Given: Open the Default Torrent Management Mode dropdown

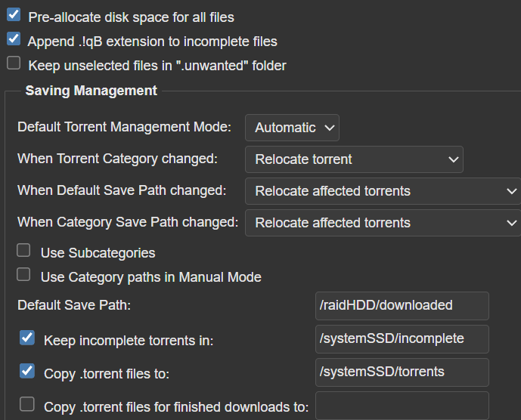Looking at the screenshot, I should click(292, 128).
